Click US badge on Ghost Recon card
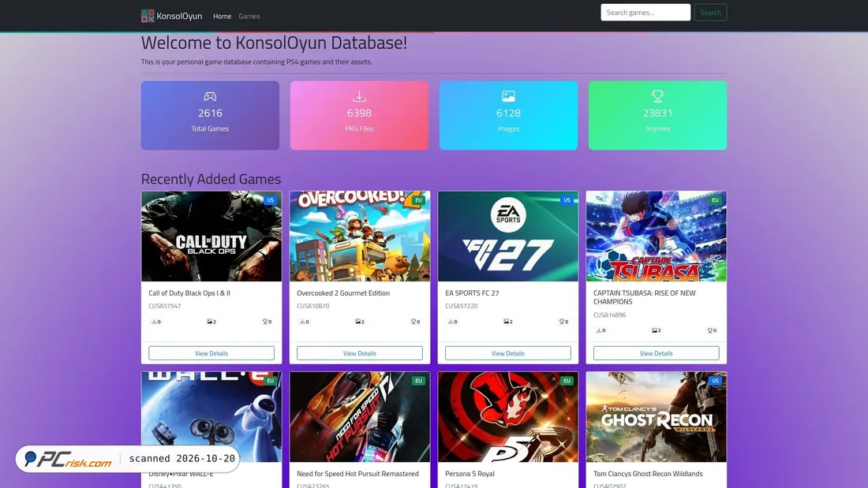Screen dimensions: 868x488 (715, 381)
